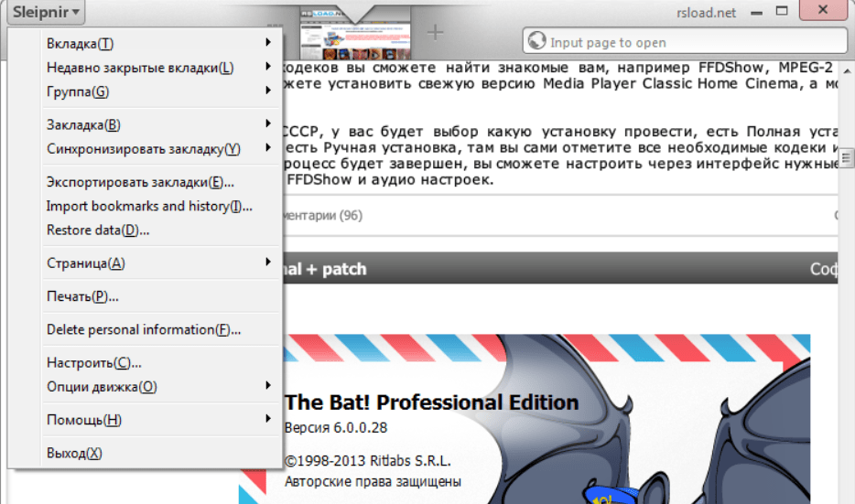
Task: Open Недавно закрытые вкладки submenu
Action: coord(139,68)
